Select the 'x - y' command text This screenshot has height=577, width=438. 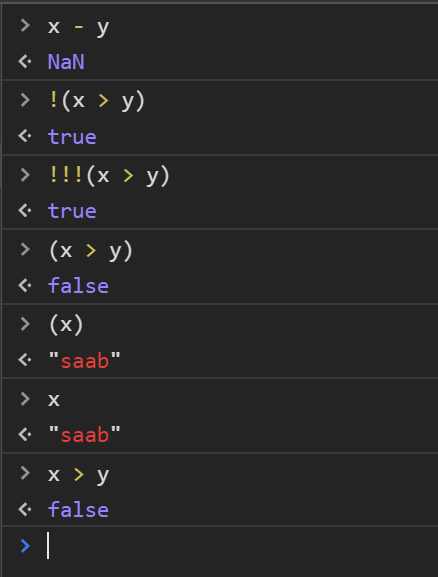78,28
